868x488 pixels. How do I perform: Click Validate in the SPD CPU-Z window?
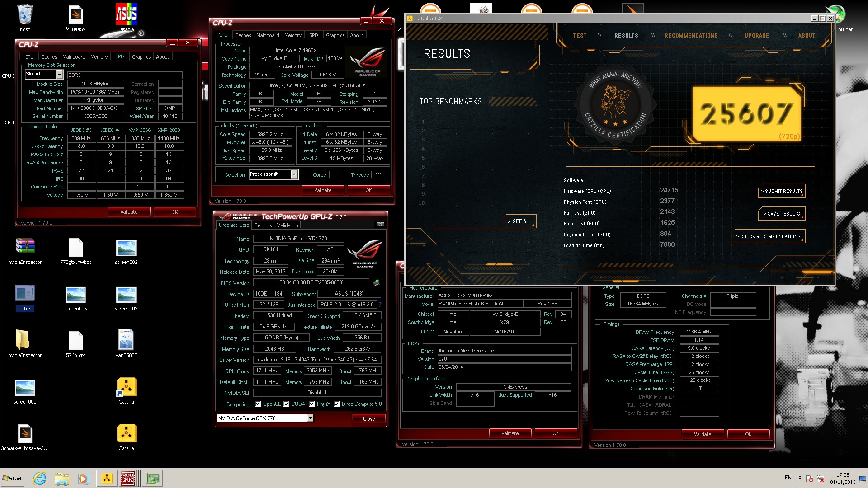point(129,212)
